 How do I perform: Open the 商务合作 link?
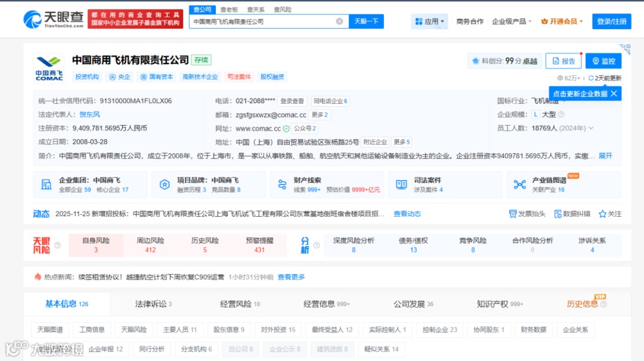pyautogui.click(x=470, y=21)
